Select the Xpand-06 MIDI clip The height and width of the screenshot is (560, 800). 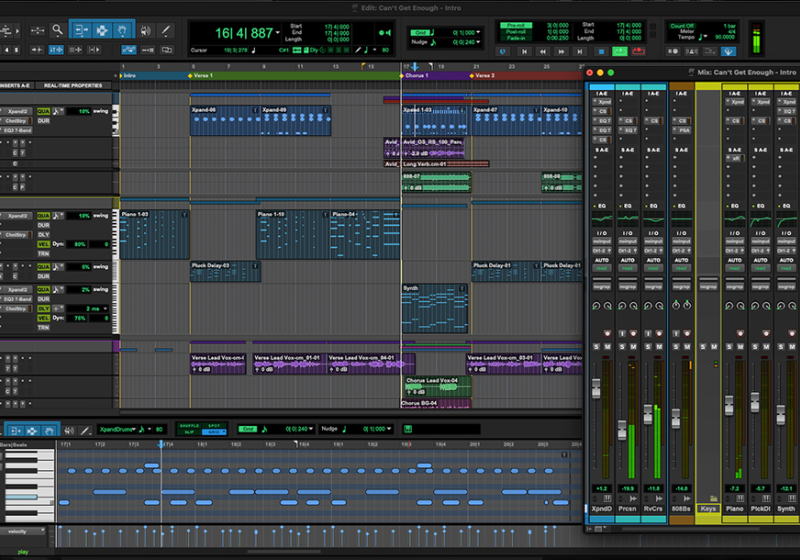pos(226,120)
